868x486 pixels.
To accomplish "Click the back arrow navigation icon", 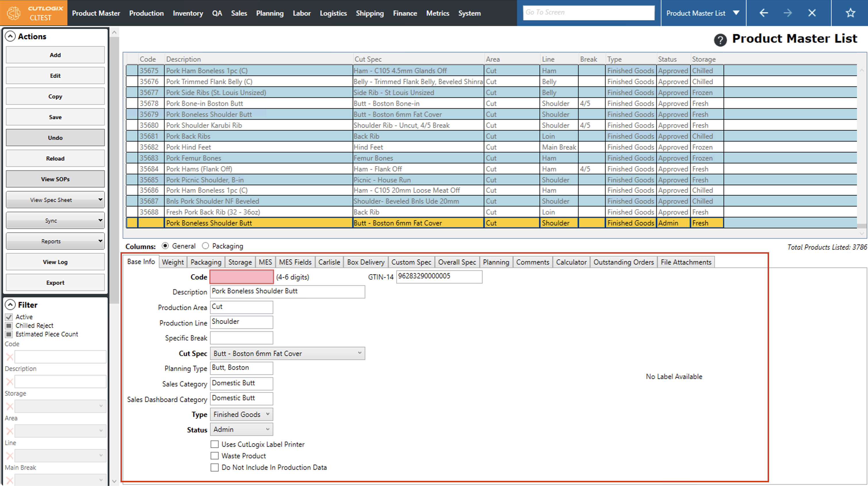I will point(764,13).
